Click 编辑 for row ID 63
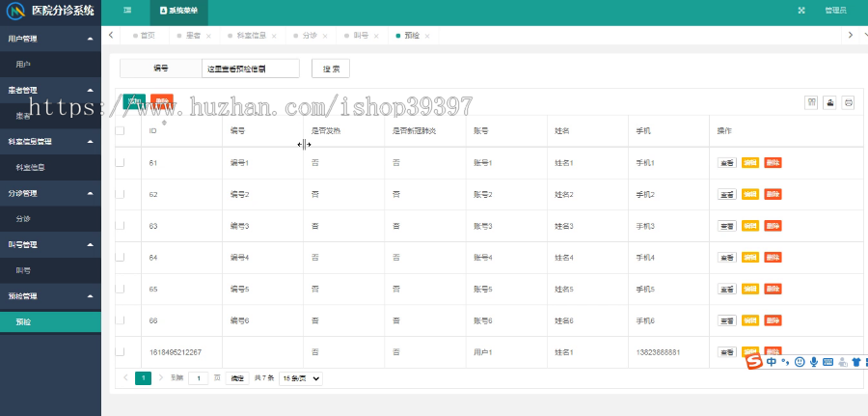 click(x=750, y=226)
